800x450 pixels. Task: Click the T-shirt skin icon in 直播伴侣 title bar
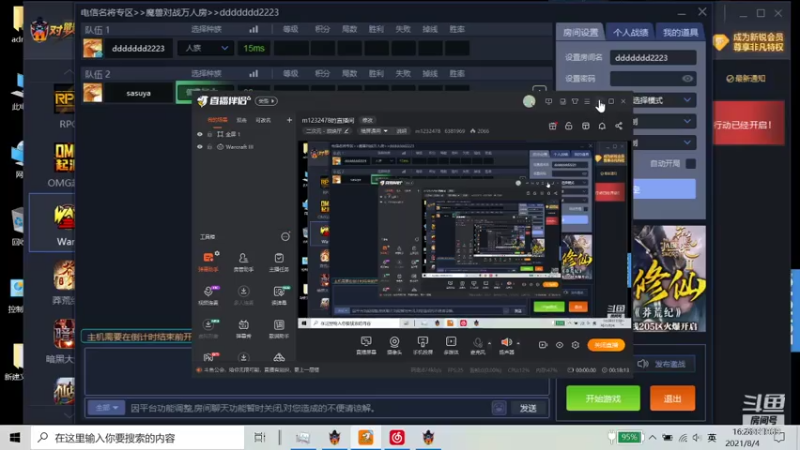click(x=575, y=101)
